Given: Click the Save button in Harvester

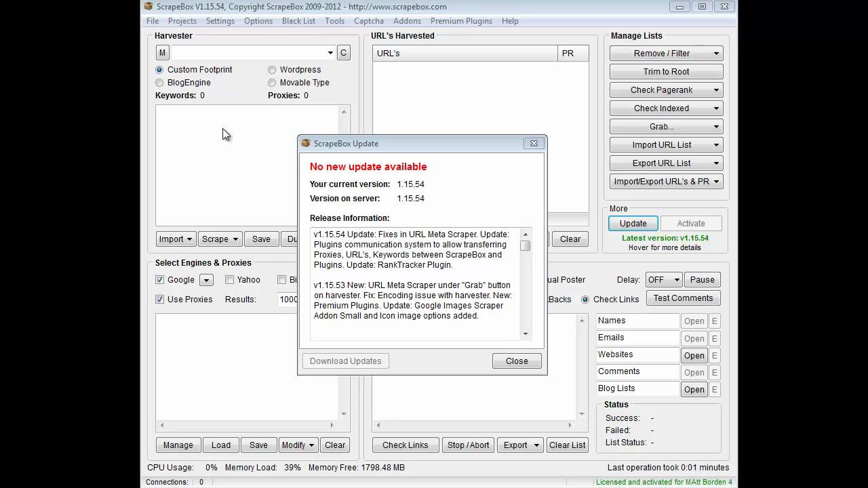Looking at the screenshot, I should tap(261, 239).
